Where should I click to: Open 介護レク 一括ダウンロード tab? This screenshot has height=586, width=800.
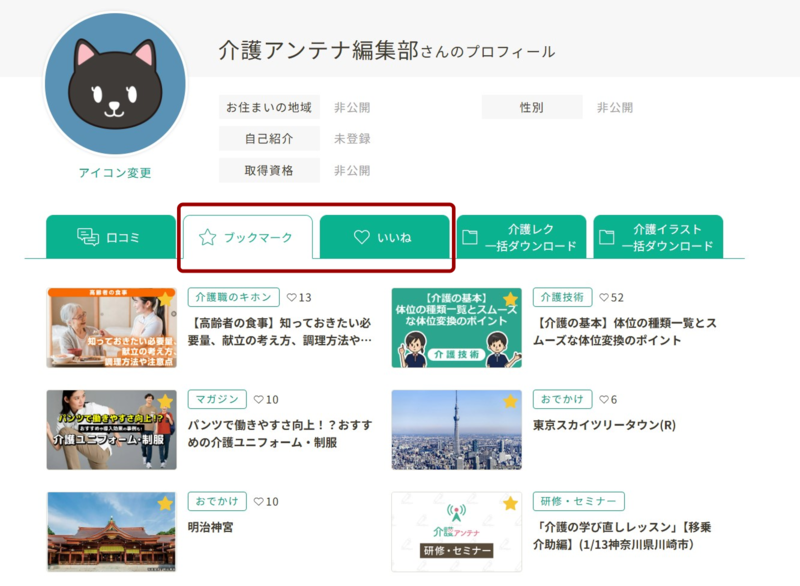(x=521, y=237)
